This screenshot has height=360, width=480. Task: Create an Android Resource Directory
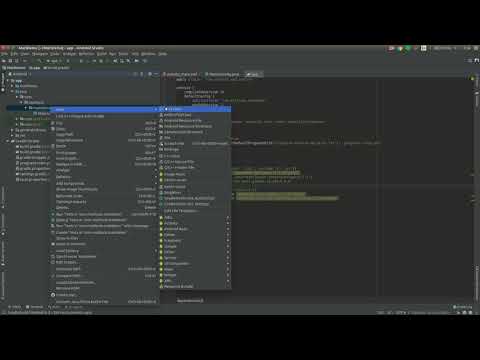[195, 126]
